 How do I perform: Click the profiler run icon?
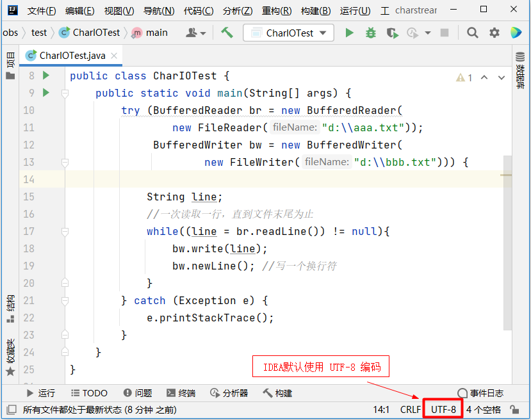click(x=413, y=33)
